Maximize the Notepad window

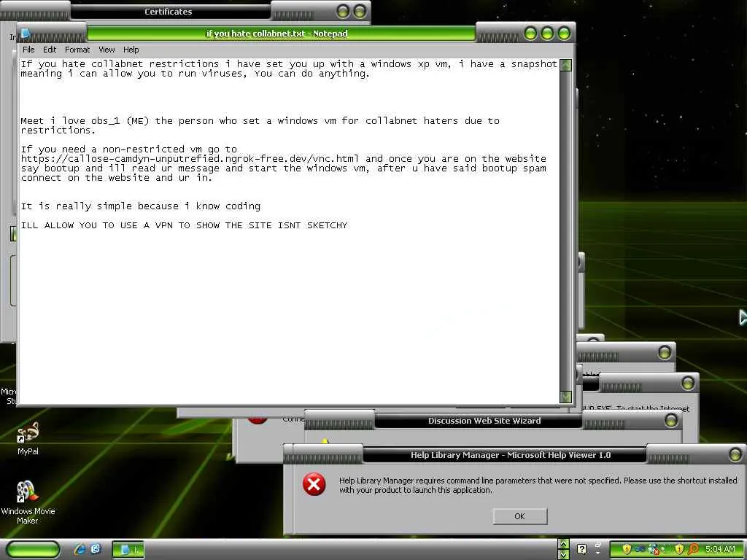click(x=547, y=34)
